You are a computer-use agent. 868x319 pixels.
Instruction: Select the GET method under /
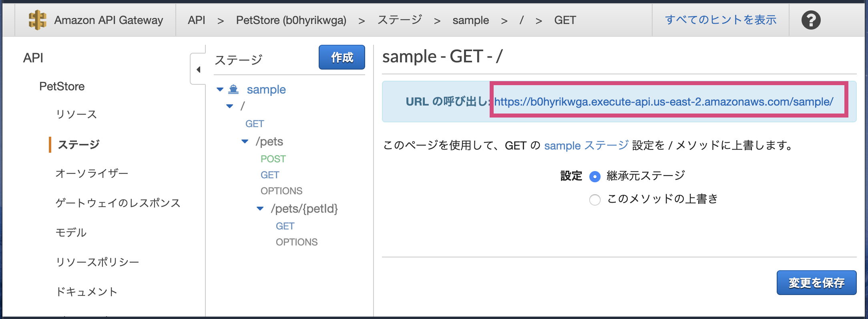[x=255, y=124]
